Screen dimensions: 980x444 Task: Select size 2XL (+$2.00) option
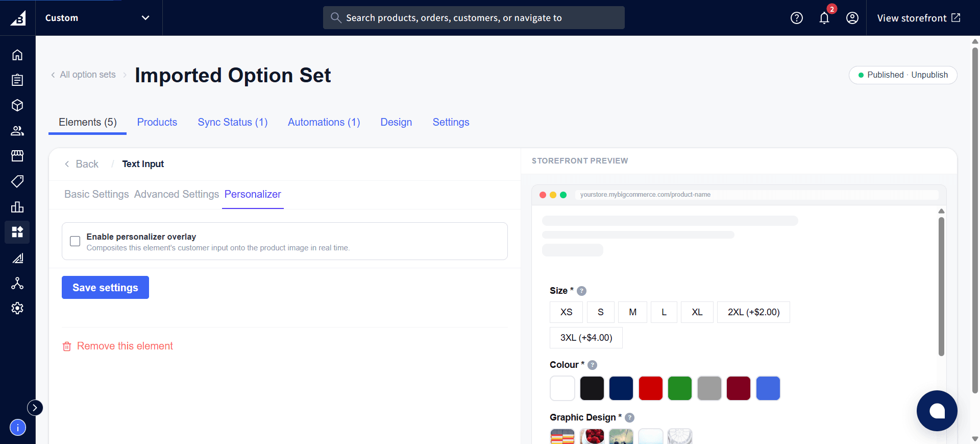[x=754, y=312]
